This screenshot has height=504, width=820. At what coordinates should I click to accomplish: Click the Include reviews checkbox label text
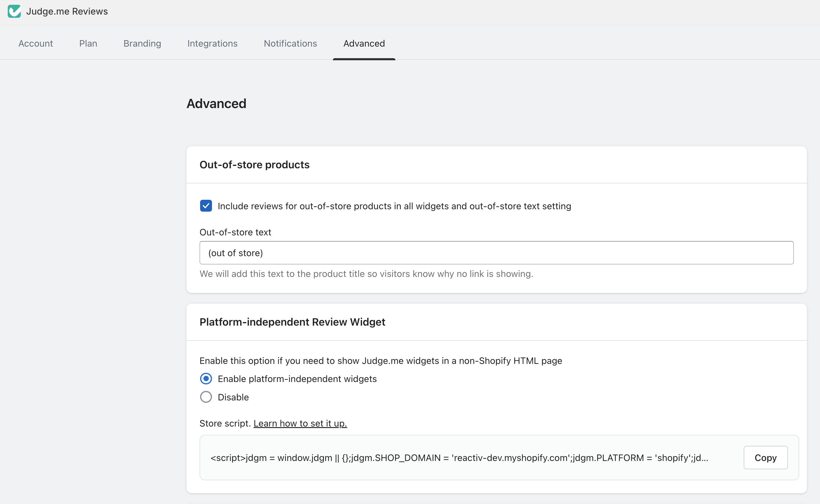(394, 206)
